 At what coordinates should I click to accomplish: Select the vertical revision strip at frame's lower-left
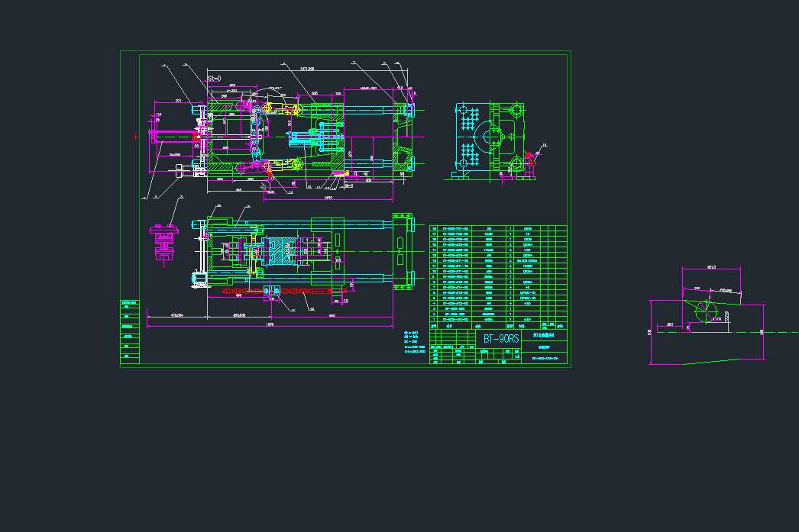click(129, 332)
